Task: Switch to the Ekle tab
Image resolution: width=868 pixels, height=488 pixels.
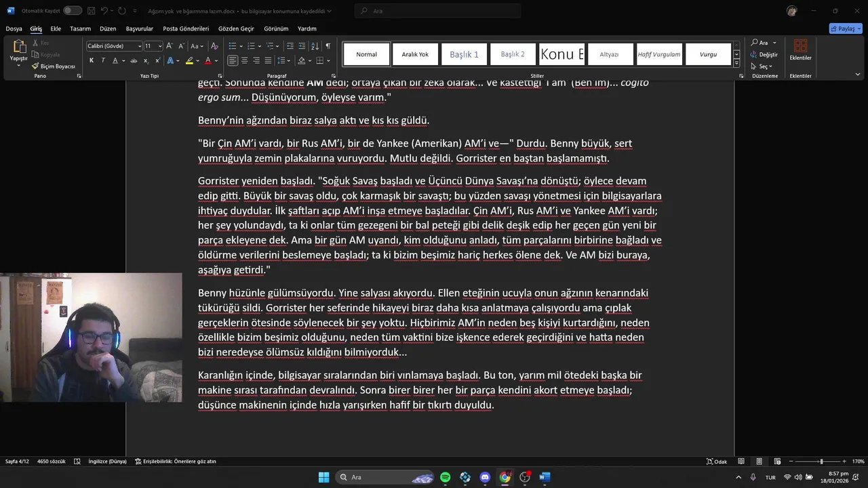Action: pos(56,28)
